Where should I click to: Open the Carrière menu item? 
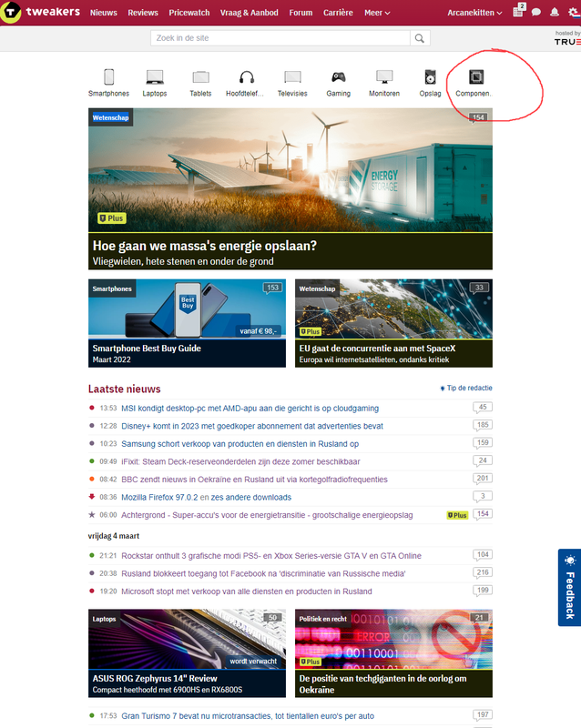click(338, 13)
